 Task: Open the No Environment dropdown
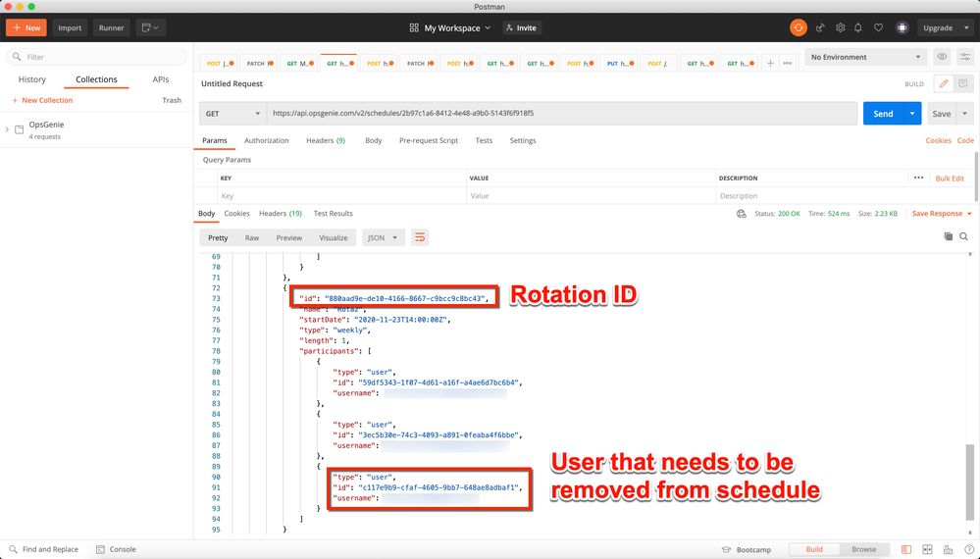[865, 57]
